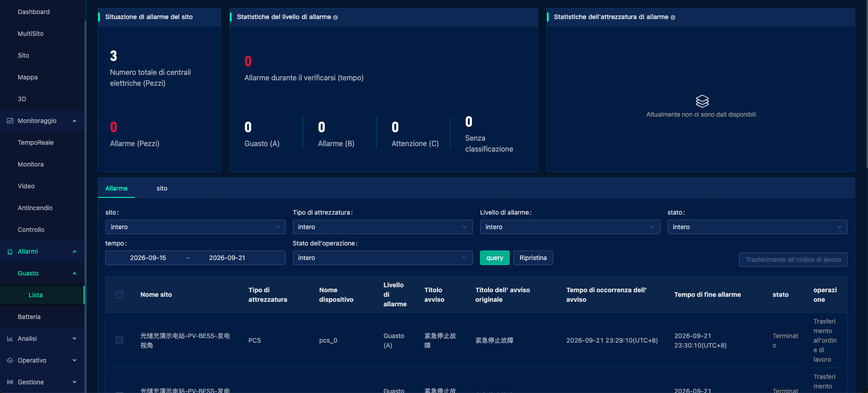Screen dimensions: 868x393
Task: Collapse the Monitoraggio section chevron
Action: pos(74,121)
